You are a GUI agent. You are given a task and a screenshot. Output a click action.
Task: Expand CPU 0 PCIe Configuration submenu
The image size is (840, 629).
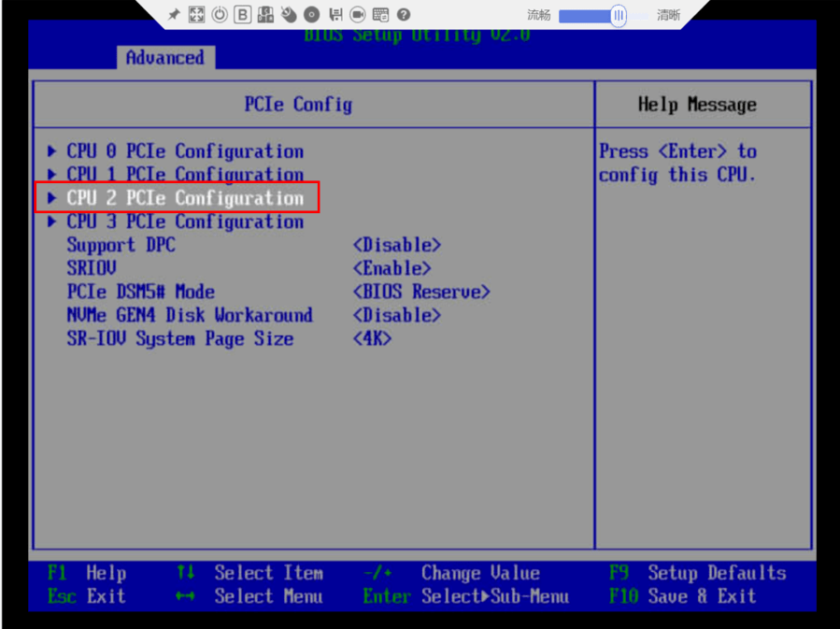[176, 151]
